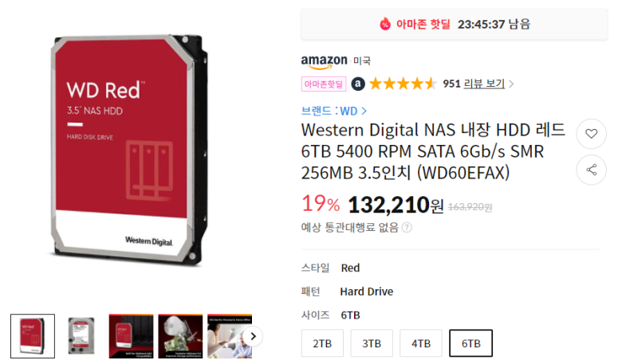Select bare drive label thumbnail

(81, 336)
